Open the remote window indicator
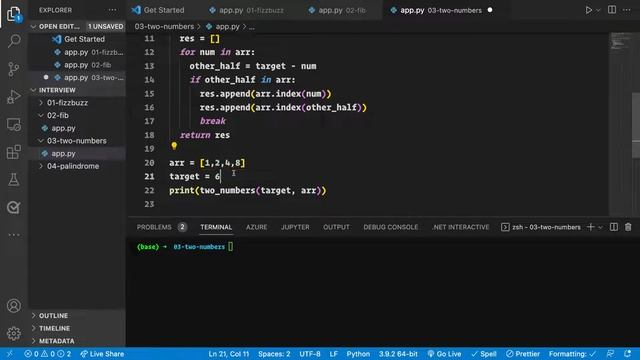Viewport: 640px width, 360px height. pos(9,354)
